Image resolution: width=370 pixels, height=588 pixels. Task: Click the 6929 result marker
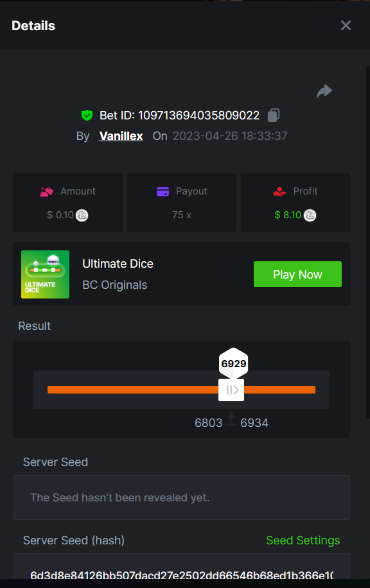[233, 363]
